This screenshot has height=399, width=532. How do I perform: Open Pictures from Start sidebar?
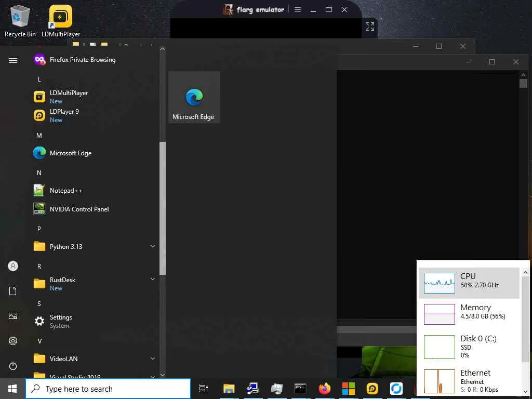tap(13, 316)
